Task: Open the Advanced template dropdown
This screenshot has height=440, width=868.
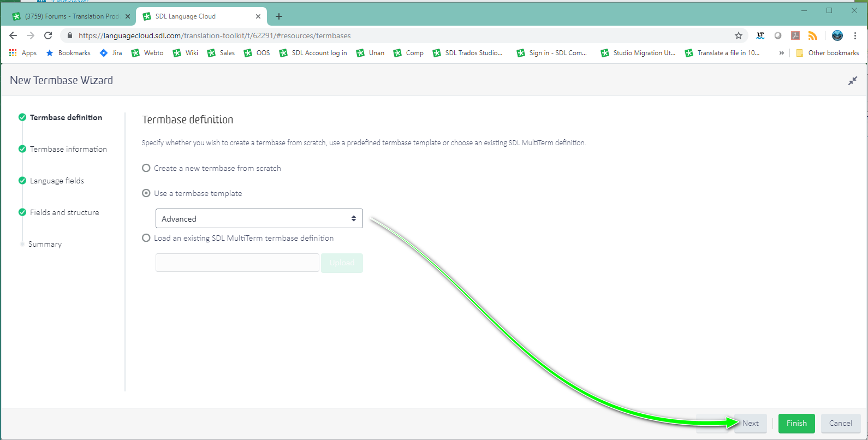Action: (x=259, y=219)
